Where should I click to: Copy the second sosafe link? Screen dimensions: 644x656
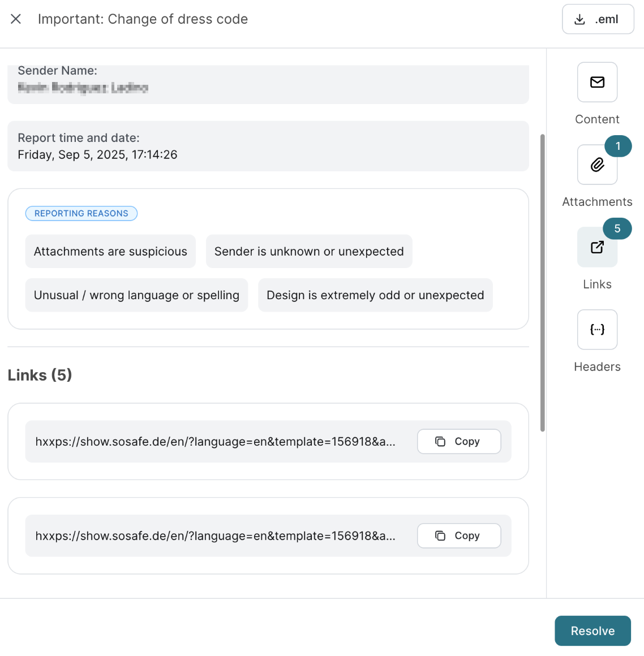pyautogui.click(x=459, y=536)
